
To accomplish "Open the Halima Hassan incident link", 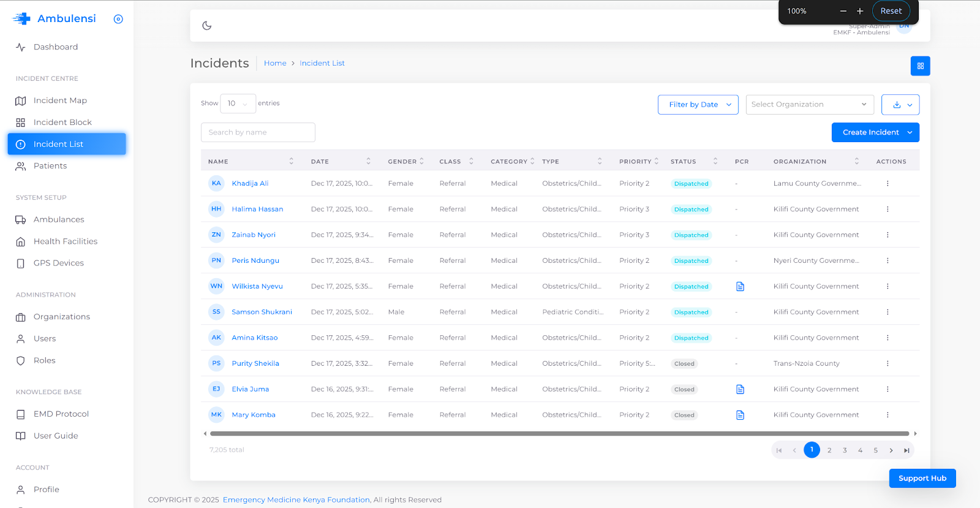I will pyautogui.click(x=257, y=210).
